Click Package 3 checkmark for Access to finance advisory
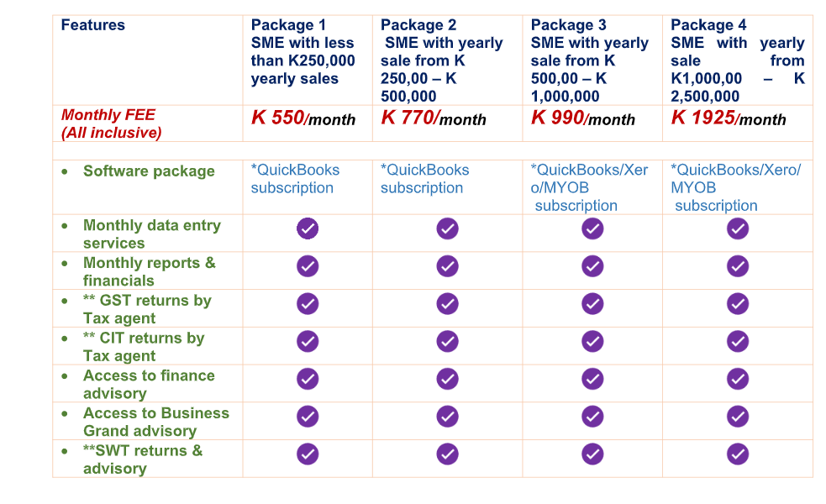This screenshot has width=826, height=504. coord(592,379)
